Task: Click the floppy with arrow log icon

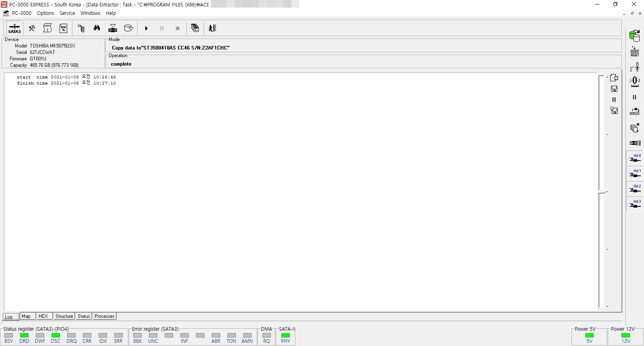Action: 614,110
